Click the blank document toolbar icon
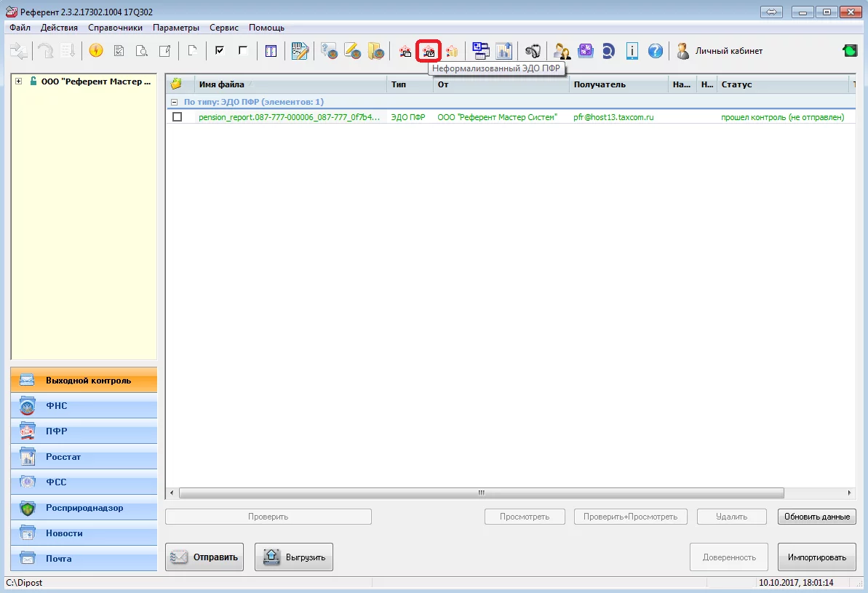The image size is (868, 593). coord(192,51)
